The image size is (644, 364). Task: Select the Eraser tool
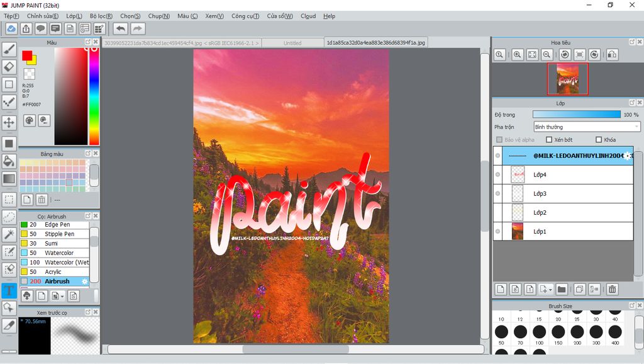point(9,67)
